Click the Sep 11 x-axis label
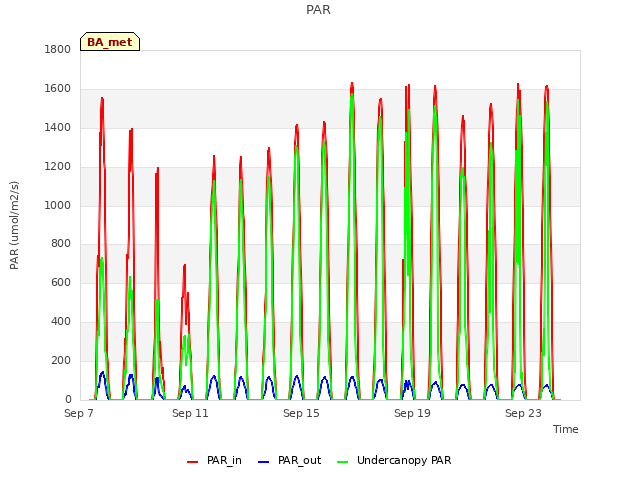Viewport: 640px width, 480px height. coord(190,413)
